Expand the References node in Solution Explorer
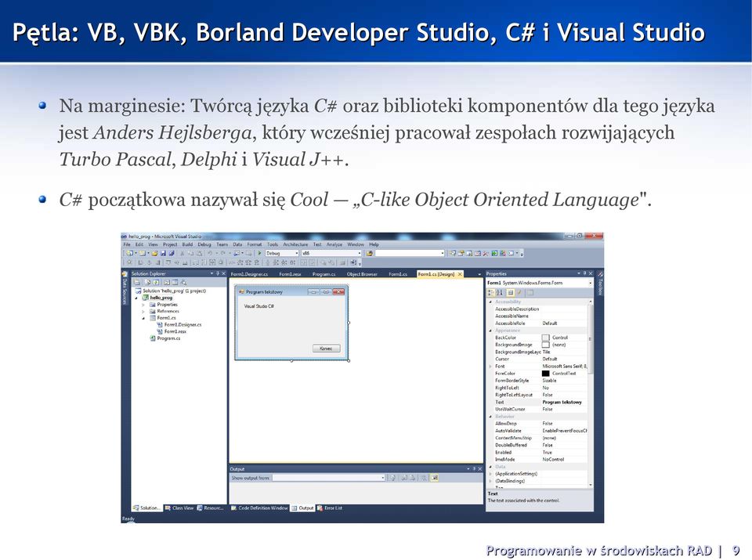 [x=143, y=311]
